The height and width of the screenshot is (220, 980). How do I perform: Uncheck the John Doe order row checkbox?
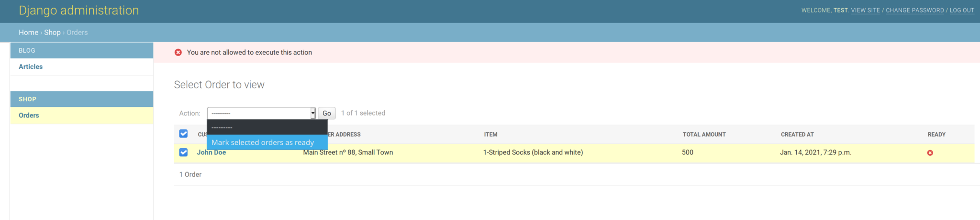(x=183, y=152)
